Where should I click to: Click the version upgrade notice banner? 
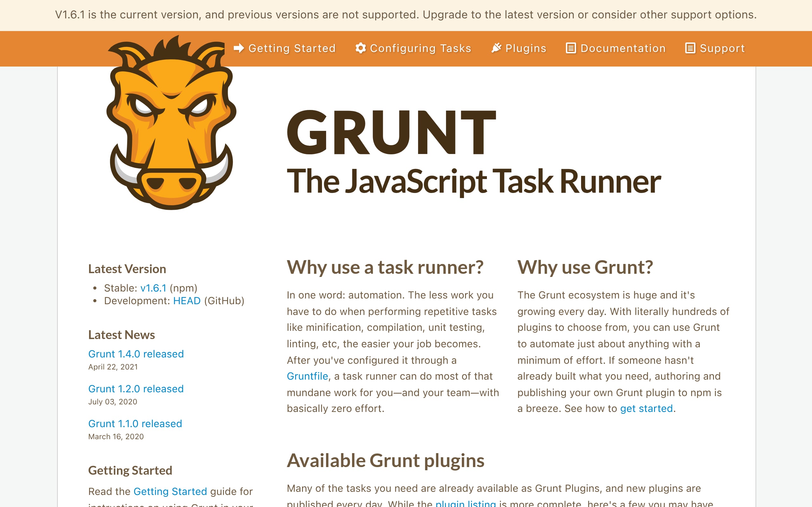tap(406, 15)
